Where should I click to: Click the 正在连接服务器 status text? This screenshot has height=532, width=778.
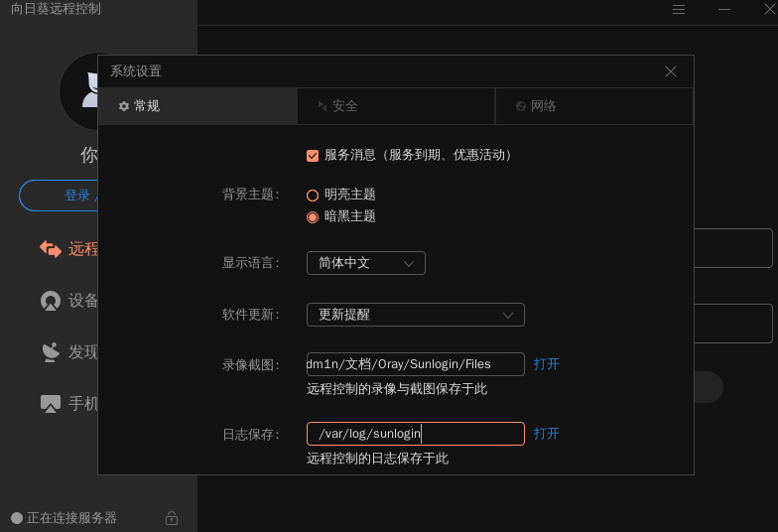point(71,518)
